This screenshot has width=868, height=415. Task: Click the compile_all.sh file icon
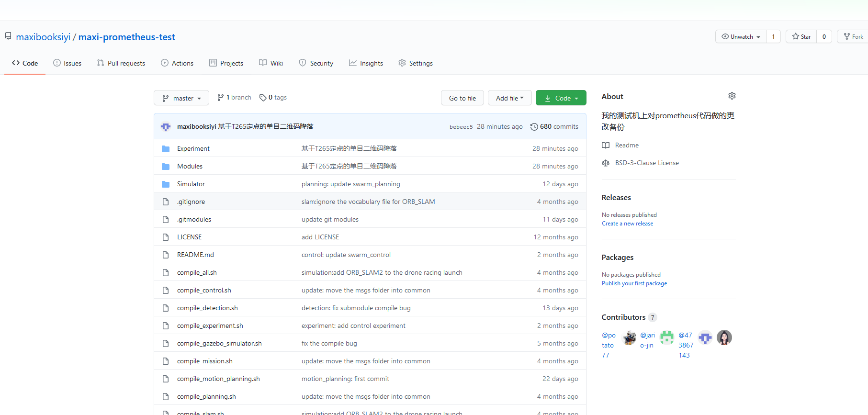166,273
